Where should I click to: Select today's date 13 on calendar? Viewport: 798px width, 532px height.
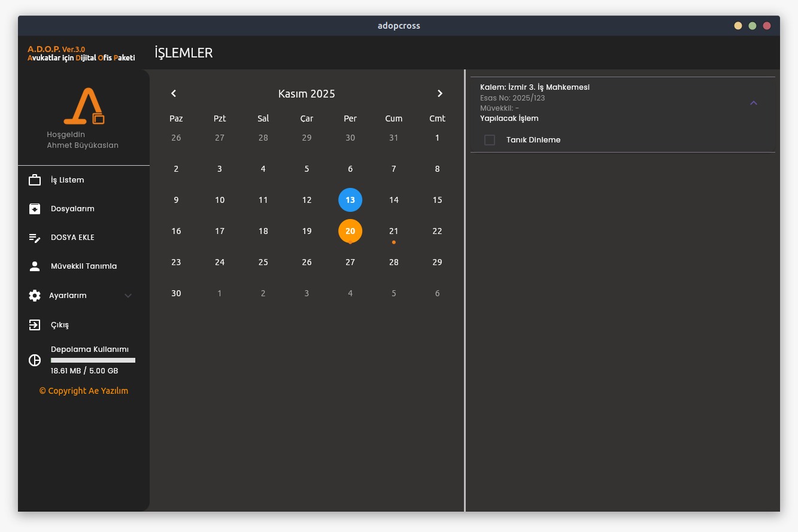point(350,200)
